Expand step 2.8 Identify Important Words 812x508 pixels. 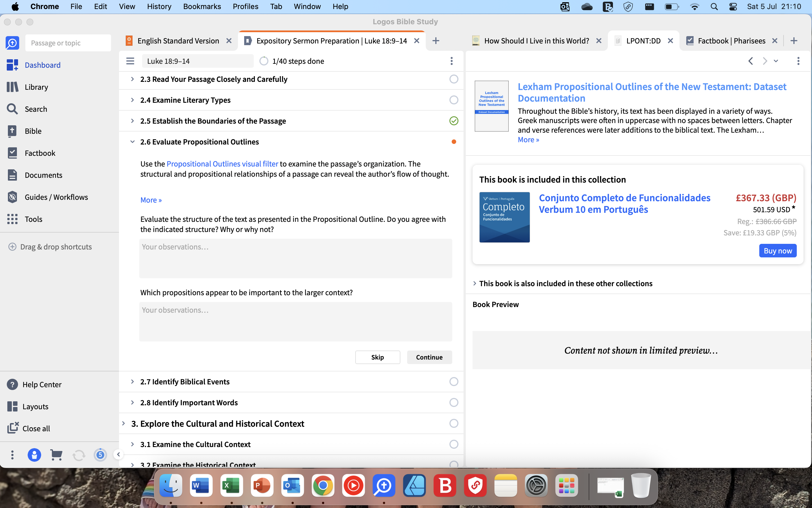pos(132,402)
